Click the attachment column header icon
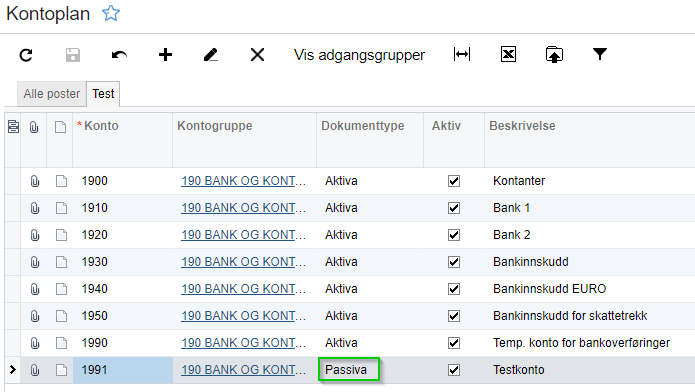This screenshot has width=695, height=392. (34, 127)
